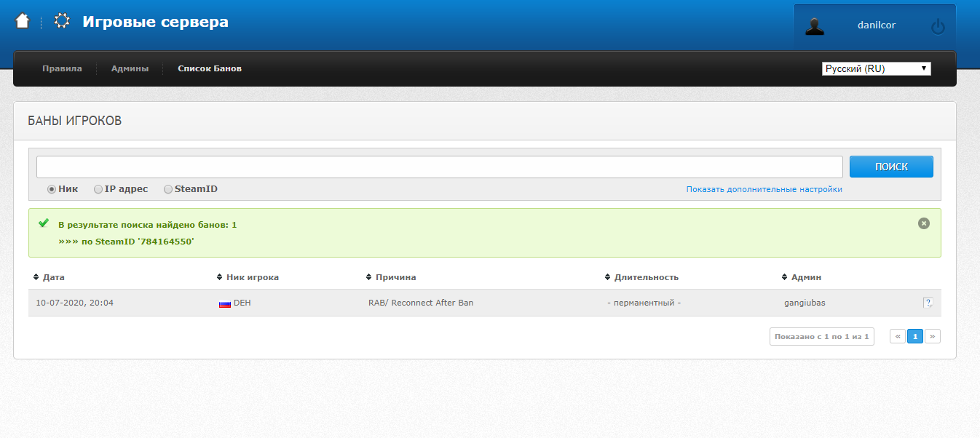Click reason RAB/ Reconnect After Ban

421,303
